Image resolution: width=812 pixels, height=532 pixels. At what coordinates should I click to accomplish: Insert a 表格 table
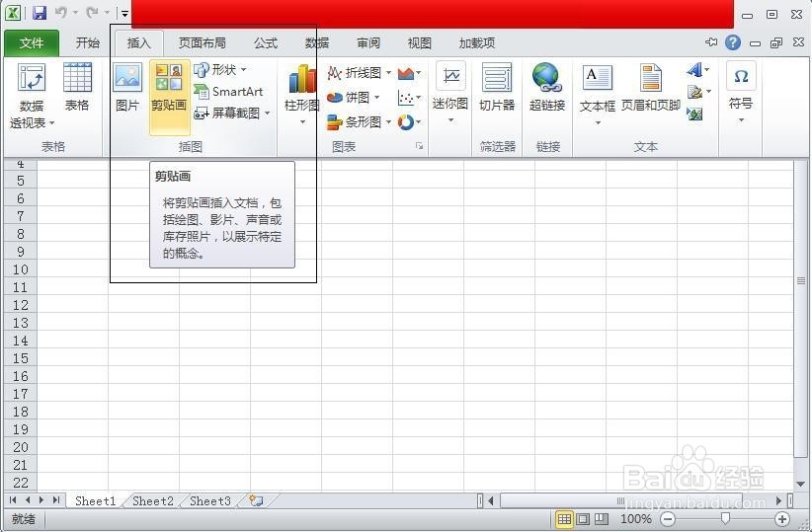coord(77,87)
